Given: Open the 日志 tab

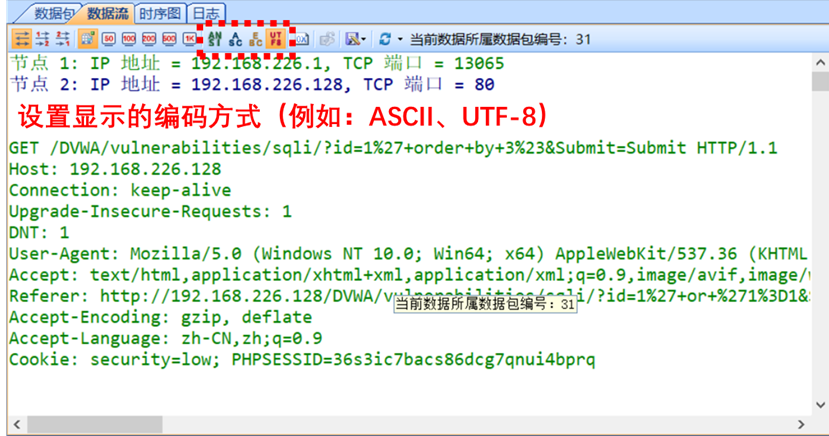Looking at the screenshot, I should (207, 13).
